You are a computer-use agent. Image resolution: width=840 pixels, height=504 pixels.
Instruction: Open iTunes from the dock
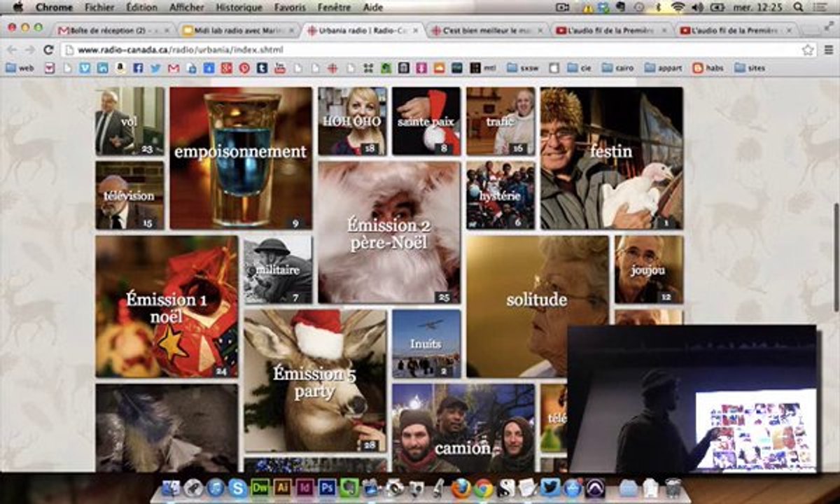pos(216,488)
